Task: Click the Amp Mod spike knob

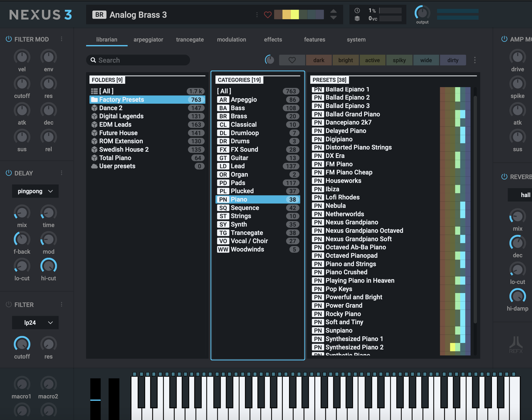Action: [518, 84]
